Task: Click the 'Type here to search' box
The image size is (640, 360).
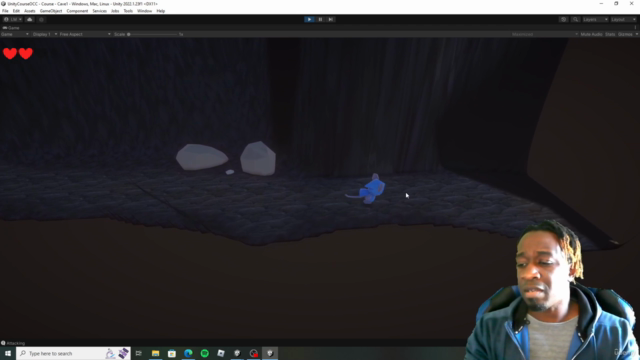Action: (x=73, y=353)
